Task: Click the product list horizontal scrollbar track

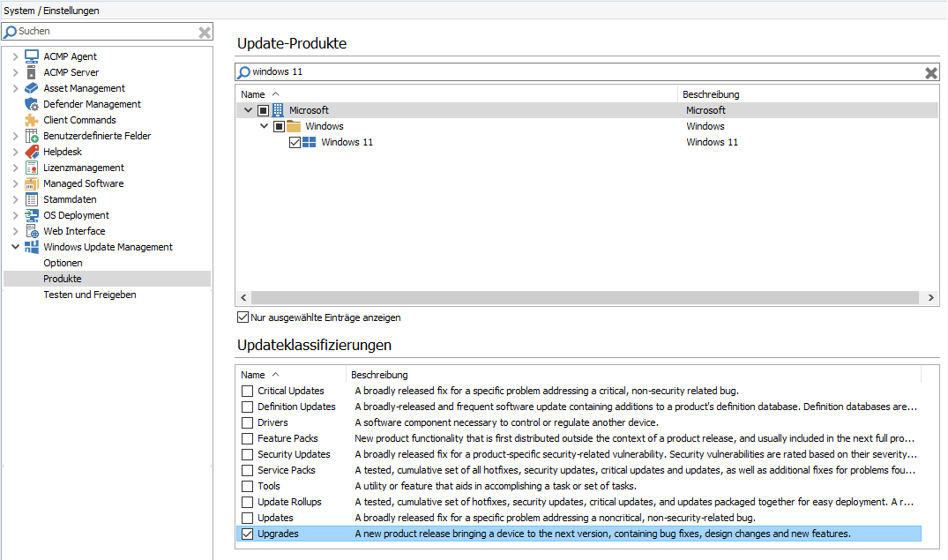Action: coord(586,297)
